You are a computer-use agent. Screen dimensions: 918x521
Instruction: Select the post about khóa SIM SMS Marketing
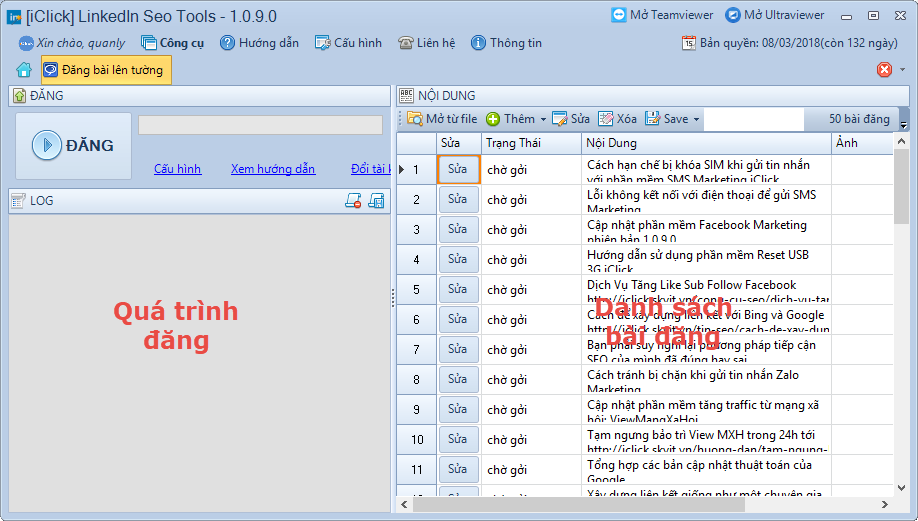pos(706,170)
